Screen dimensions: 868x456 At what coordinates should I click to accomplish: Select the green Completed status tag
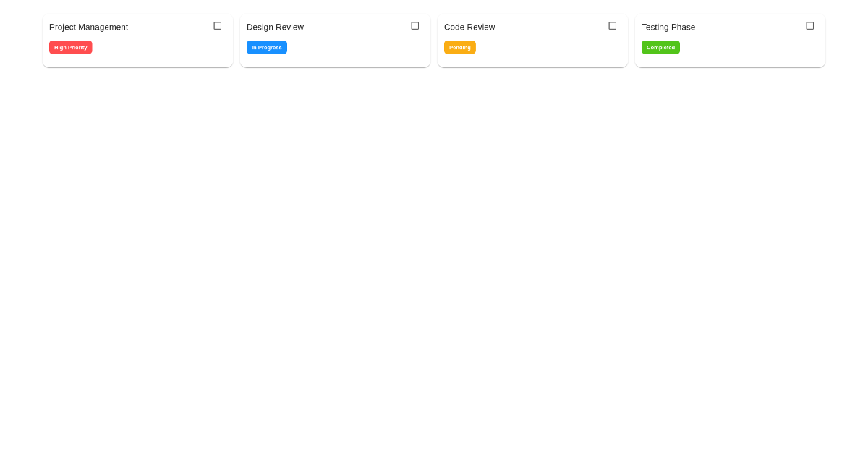pos(660,48)
